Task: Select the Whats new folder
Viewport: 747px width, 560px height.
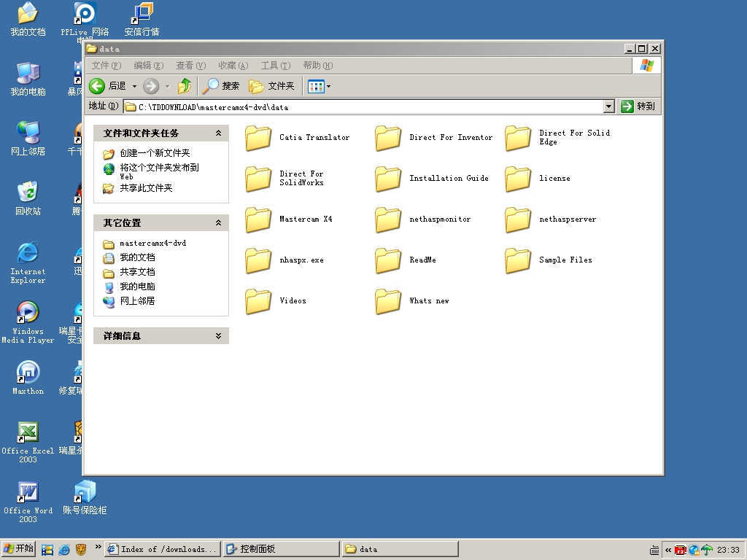Action: click(x=412, y=301)
